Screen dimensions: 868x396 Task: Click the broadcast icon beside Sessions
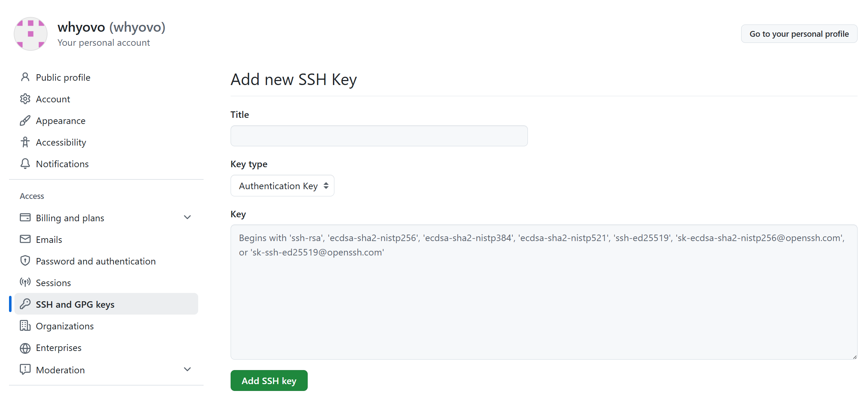tap(25, 282)
